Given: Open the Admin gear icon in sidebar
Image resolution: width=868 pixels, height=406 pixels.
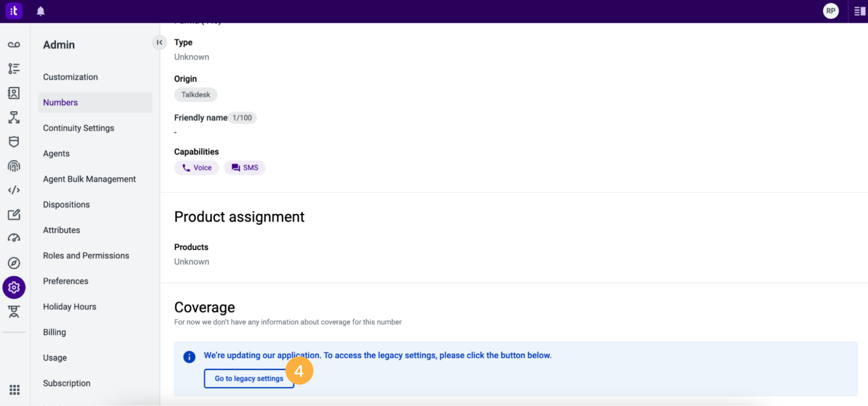Looking at the screenshot, I should pos(14,287).
